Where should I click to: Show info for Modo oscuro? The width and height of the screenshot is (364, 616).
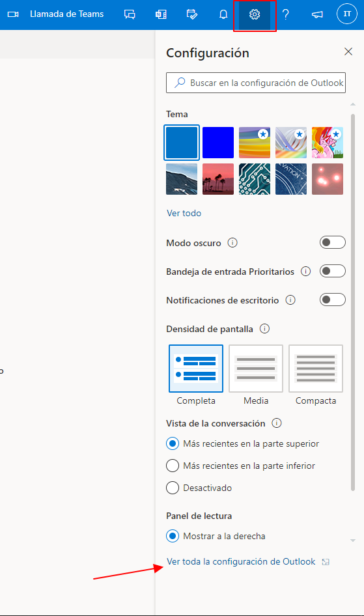[232, 243]
